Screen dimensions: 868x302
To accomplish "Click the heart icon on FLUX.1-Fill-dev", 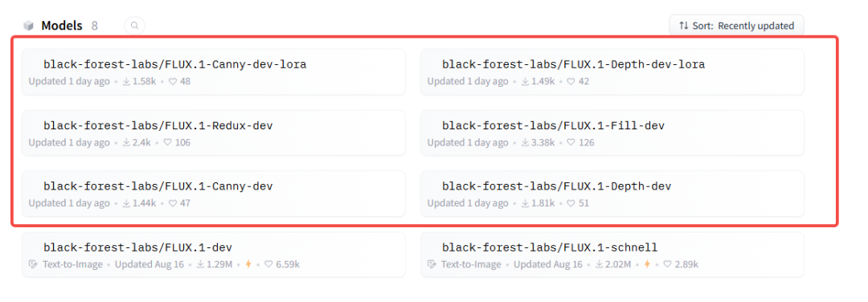I will tap(571, 143).
